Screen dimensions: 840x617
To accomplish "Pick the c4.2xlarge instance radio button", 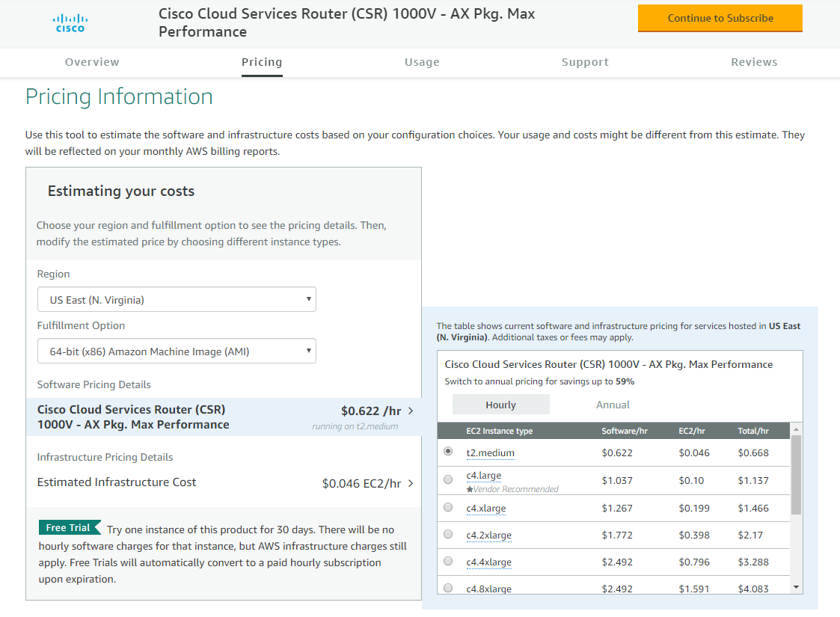I will [x=448, y=534].
